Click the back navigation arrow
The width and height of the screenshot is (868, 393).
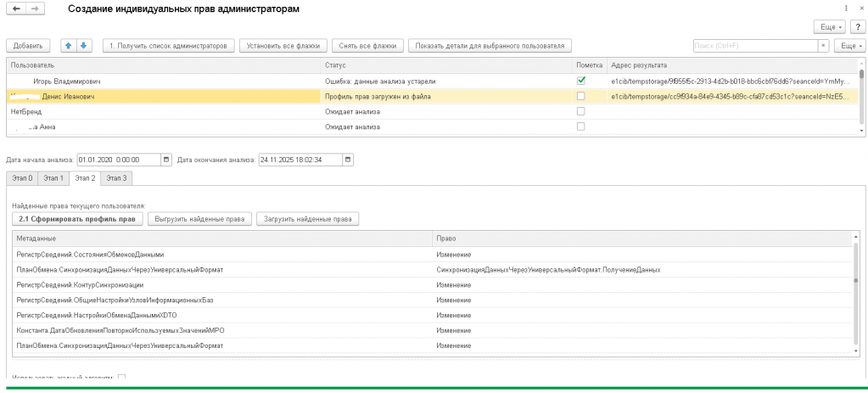click(x=16, y=8)
